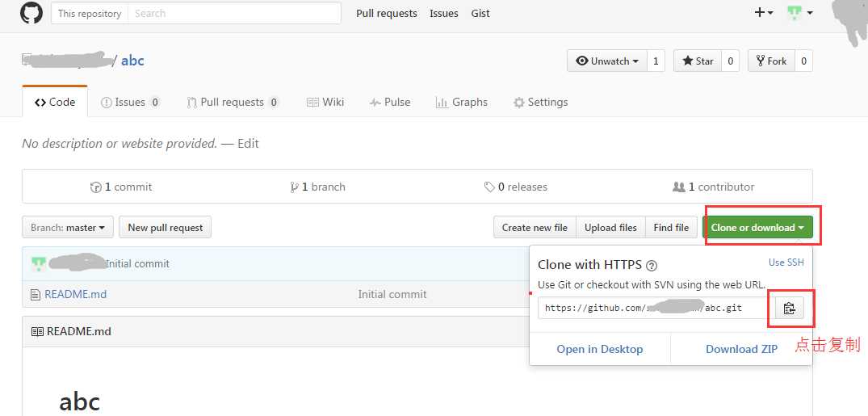Open the Graphs tab
Viewport: 868px width, 416px height.
click(x=462, y=102)
